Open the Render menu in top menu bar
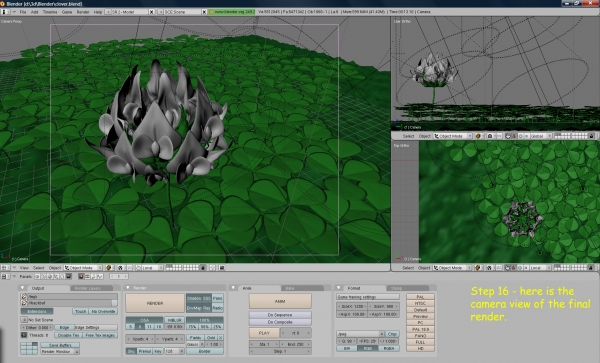The image size is (600, 363). pyautogui.click(x=83, y=12)
